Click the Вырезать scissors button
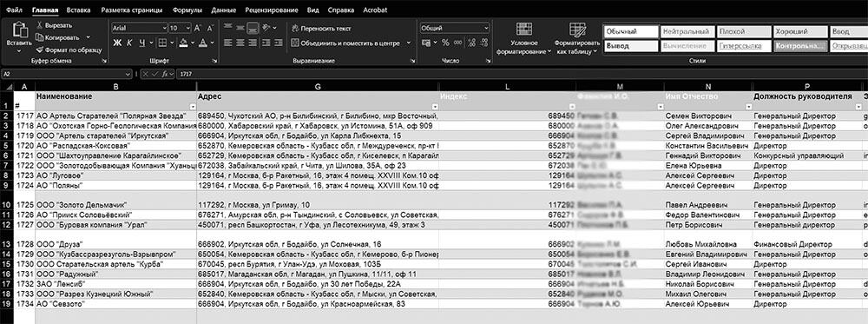The width and height of the screenshot is (868, 324). click(x=54, y=25)
